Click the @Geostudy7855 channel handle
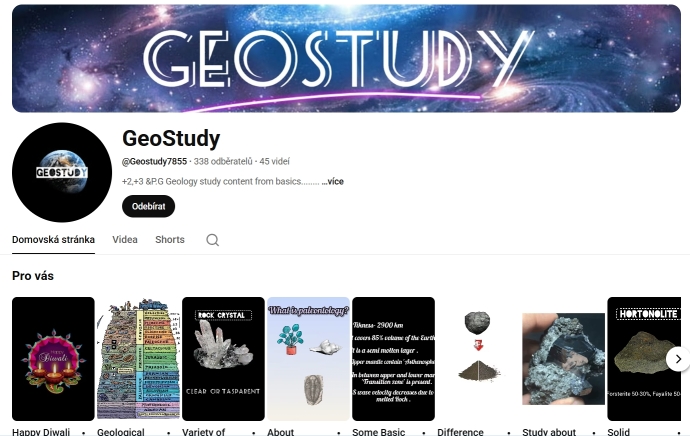Image resolution: width=690 pixels, height=436 pixels. click(154, 161)
